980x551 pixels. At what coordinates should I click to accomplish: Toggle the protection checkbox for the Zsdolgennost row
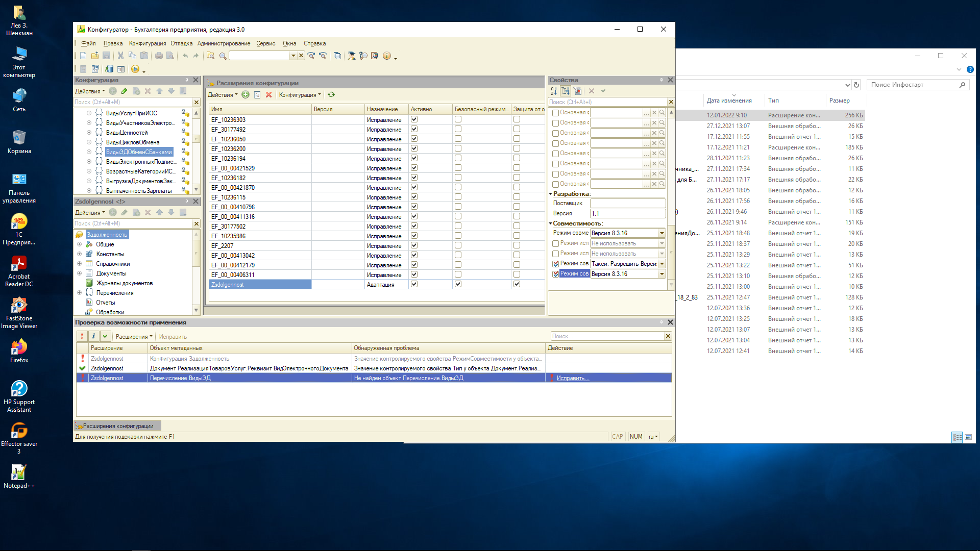tap(517, 284)
